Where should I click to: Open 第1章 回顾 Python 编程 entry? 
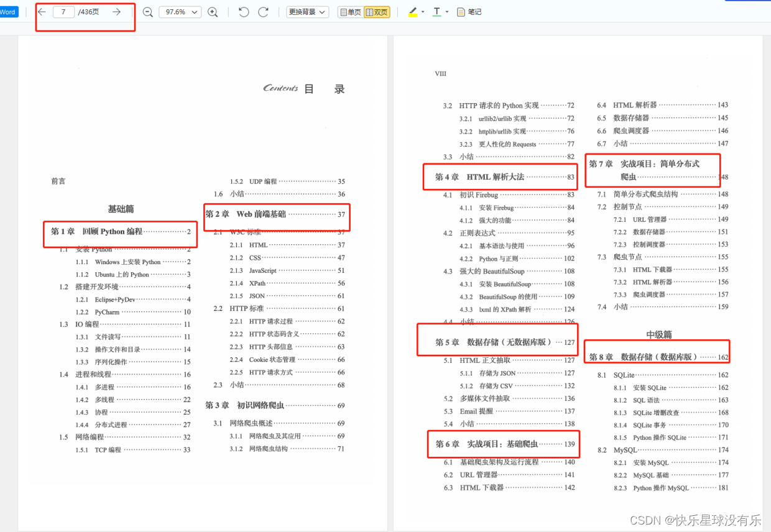(x=120, y=232)
